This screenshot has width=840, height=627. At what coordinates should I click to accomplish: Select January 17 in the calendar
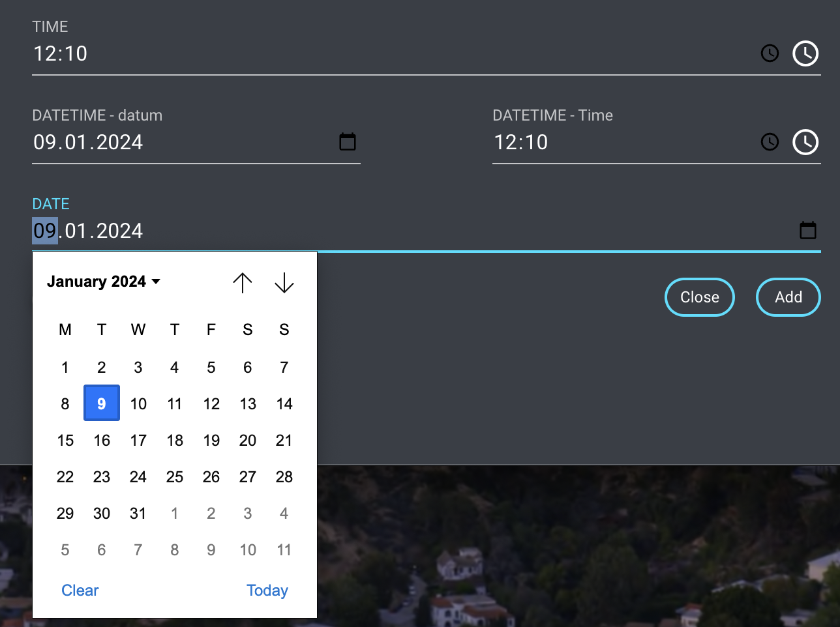[138, 441]
